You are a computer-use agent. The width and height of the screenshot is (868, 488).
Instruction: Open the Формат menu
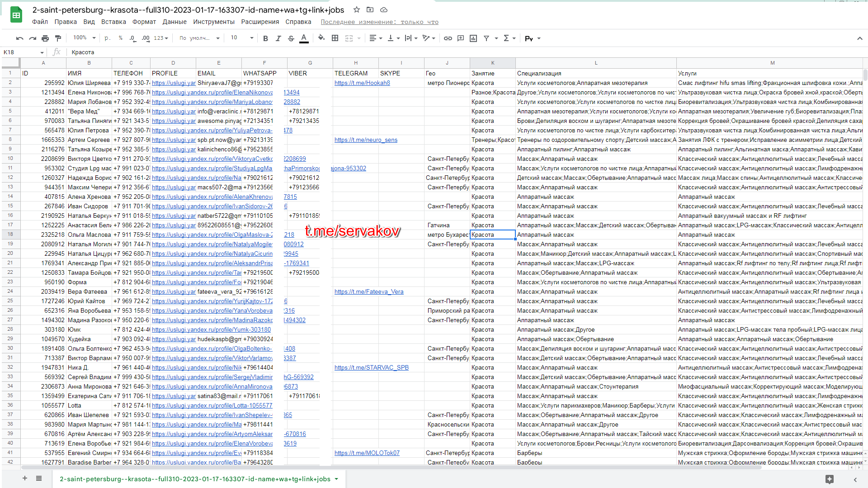[x=144, y=22]
